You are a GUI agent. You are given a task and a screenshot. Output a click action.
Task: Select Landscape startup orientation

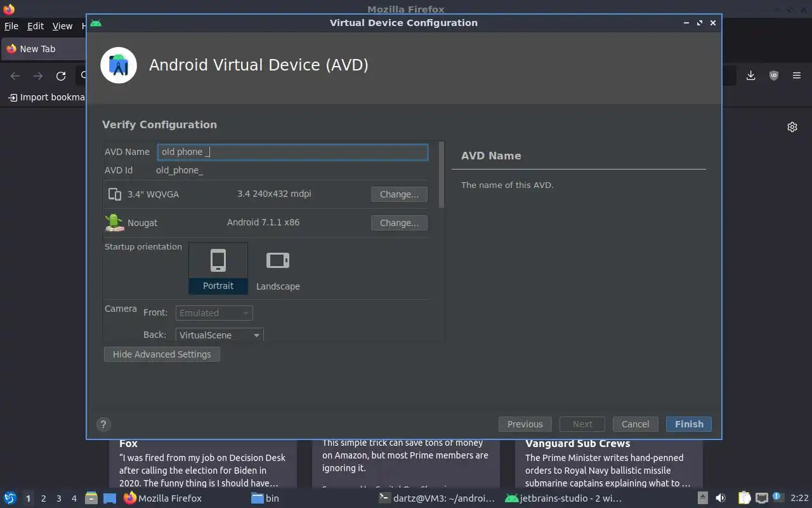(x=278, y=269)
